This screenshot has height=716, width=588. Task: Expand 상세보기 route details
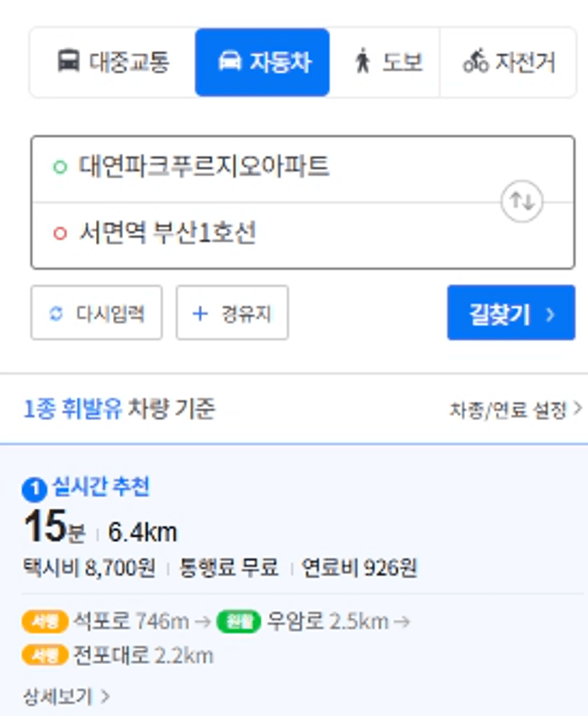66,696
